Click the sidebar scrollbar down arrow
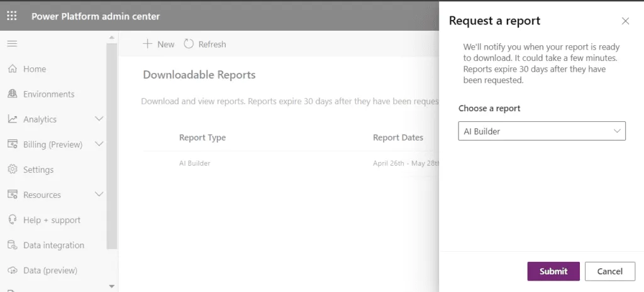Viewport: 644px width, 292px height. [111, 286]
